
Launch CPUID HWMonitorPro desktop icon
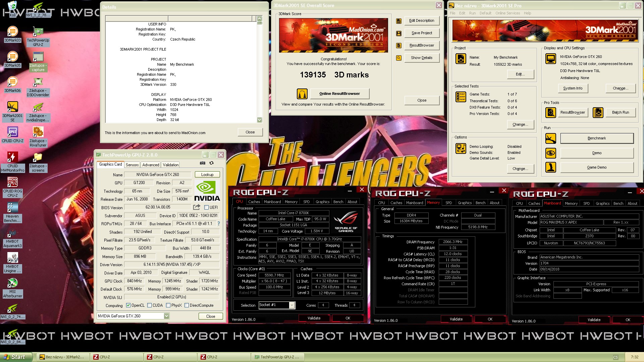(x=12, y=162)
